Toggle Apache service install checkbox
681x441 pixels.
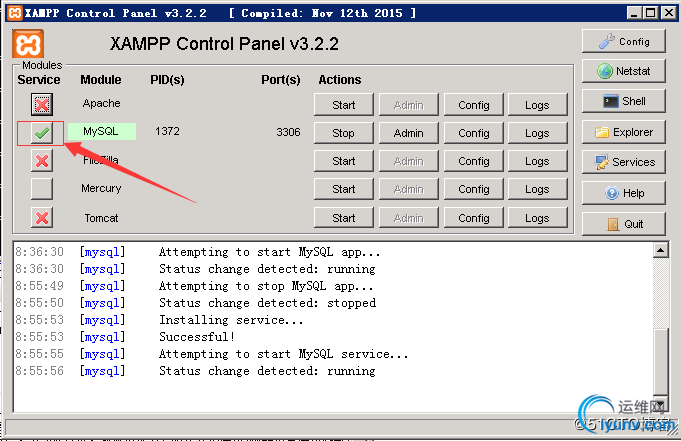coord(42,104)
